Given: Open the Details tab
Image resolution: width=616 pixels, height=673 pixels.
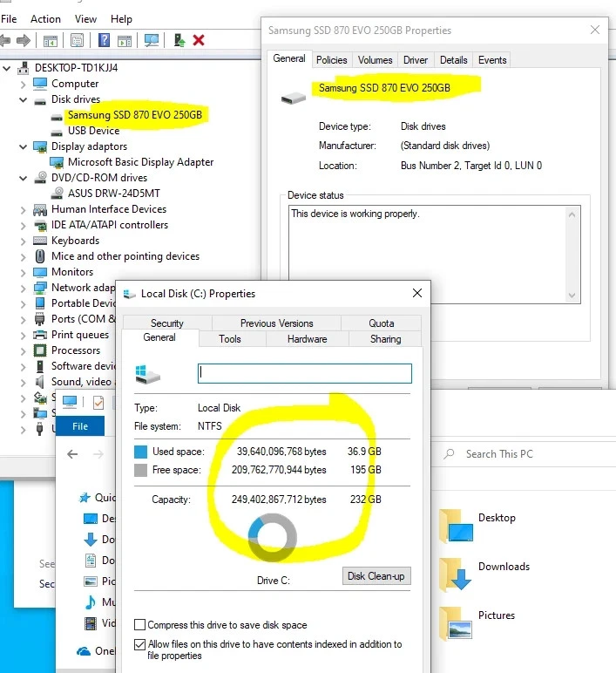Looking at the screenshot, I should pos(453,60).
